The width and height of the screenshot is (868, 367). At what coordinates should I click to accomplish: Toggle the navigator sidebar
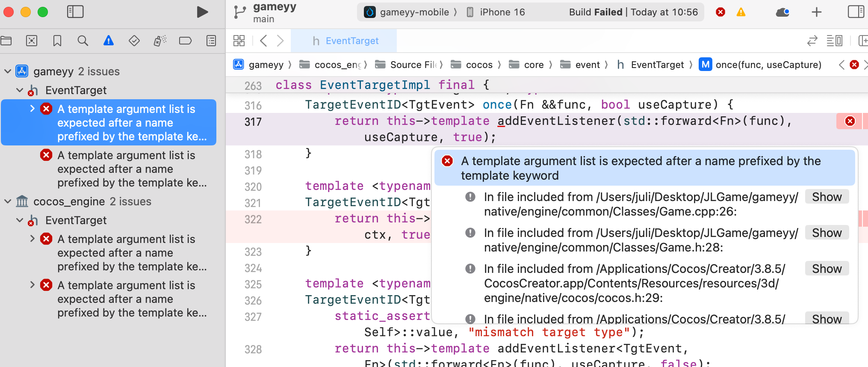[75, 12]
